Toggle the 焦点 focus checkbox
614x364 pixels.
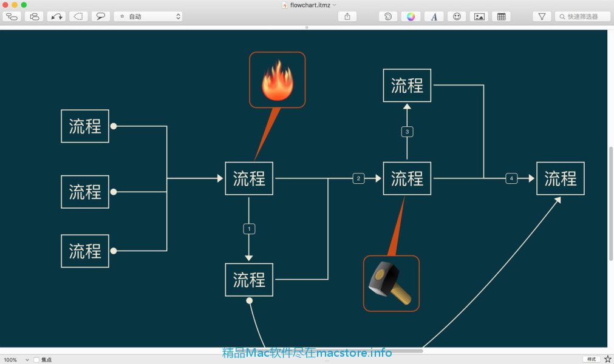click(36, 360)
